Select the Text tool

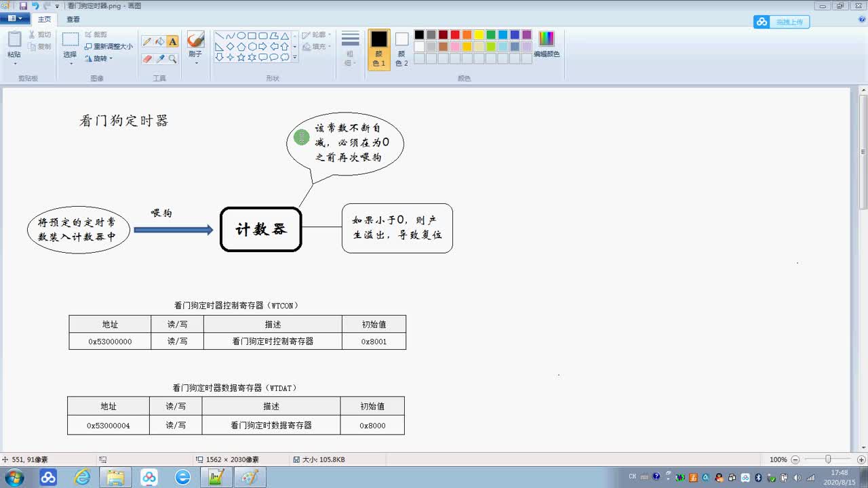click(x=173, y=41)
